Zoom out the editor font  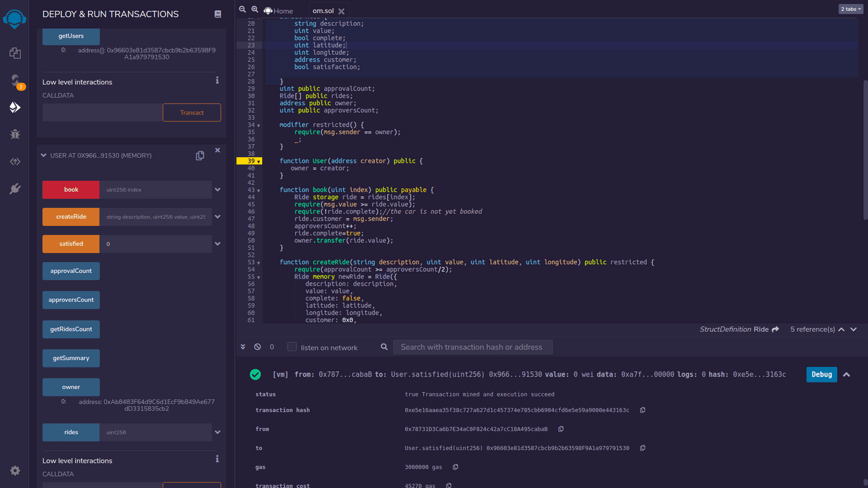pyautogui.click(x=242, y=10)
